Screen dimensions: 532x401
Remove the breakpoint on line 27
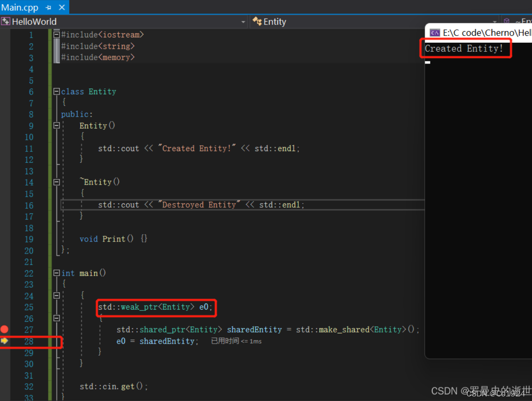(x=5, y=329)
